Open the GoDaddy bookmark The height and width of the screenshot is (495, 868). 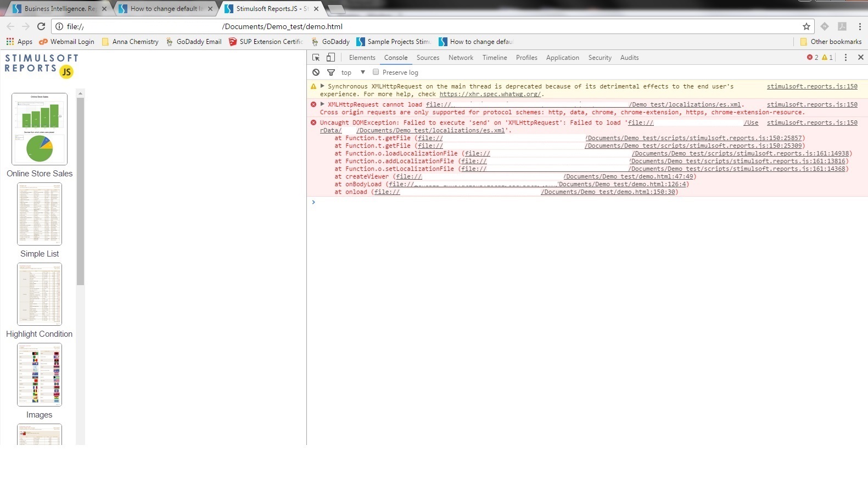[331, 42]
